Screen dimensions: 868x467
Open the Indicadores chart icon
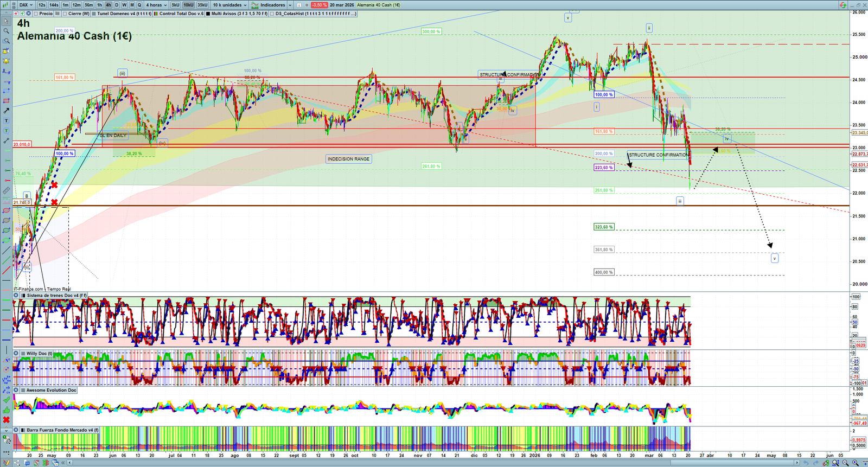[x=255, y=5]
